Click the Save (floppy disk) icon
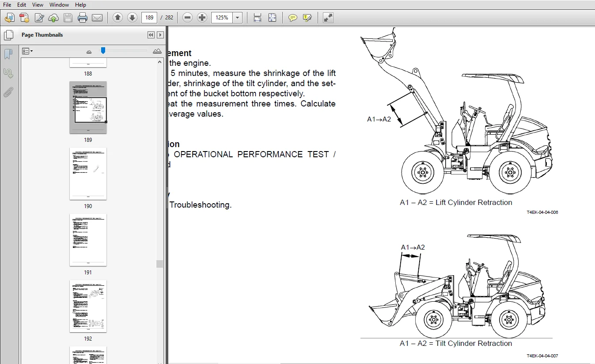The image size is (595, 364). click(x=68, y=18)
